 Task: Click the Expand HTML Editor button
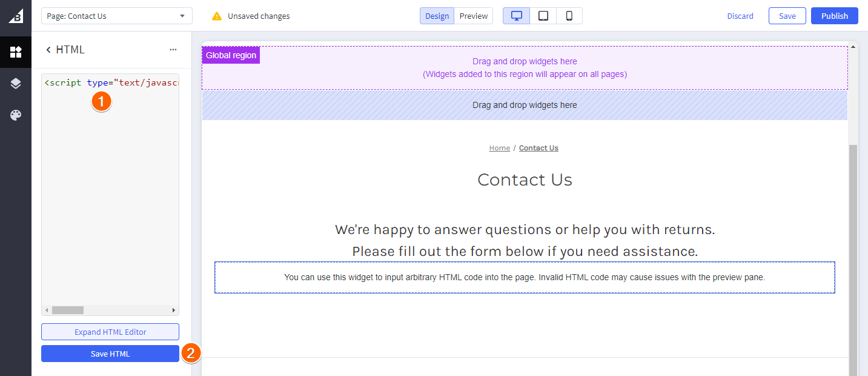(x=110, y=332)
